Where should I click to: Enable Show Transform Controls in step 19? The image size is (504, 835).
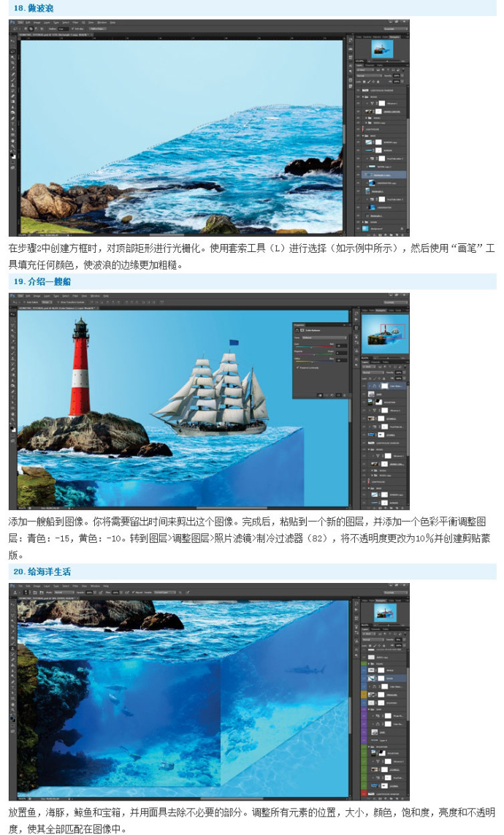click(58, 302)
